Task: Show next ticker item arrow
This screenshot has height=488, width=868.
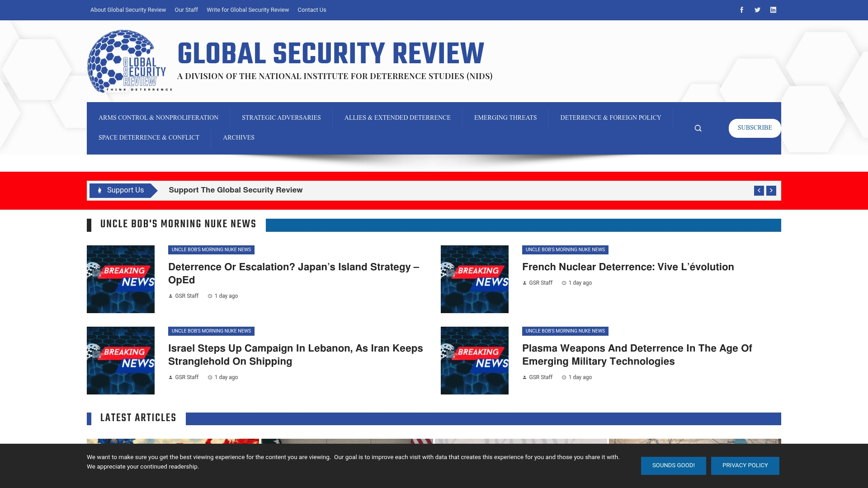Action: [x=771, y=191]
